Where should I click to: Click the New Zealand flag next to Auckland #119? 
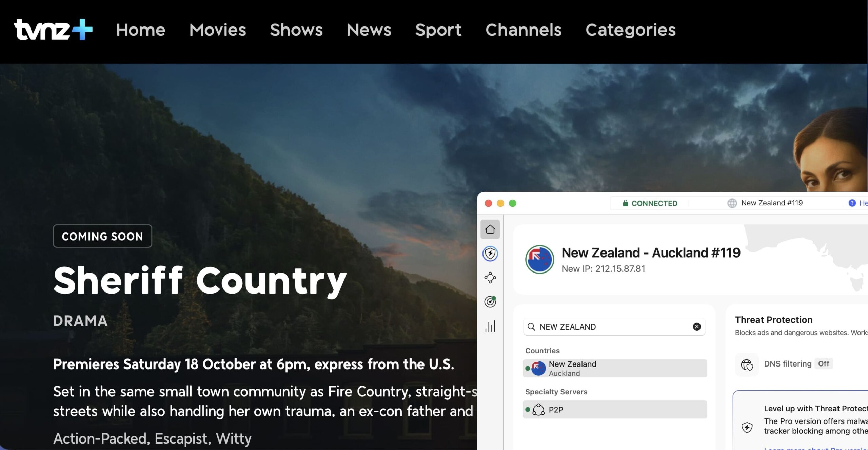coord(539,259)
